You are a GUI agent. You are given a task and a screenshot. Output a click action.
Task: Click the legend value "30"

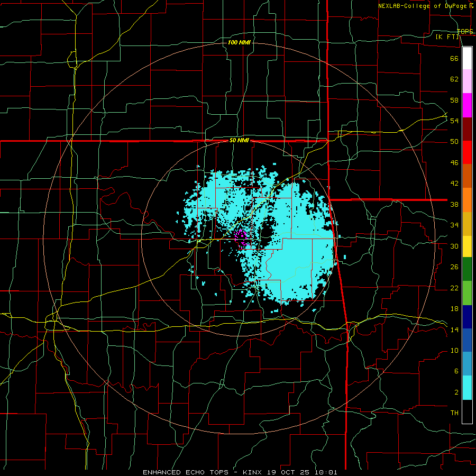[454, 246]
